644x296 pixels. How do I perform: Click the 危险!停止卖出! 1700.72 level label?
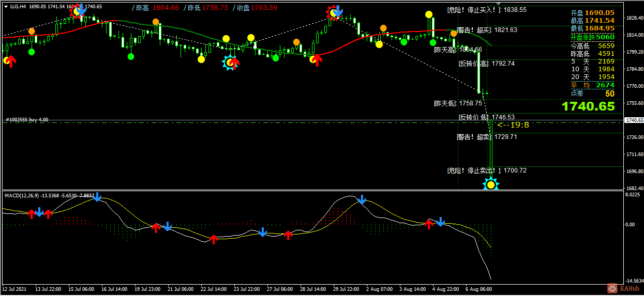(x=487, y=170)
